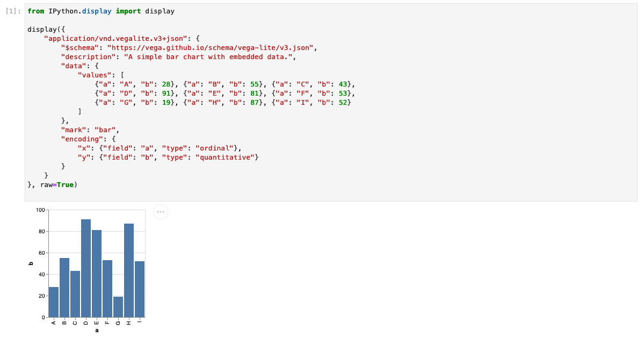This screenshot has height=337, width=644.
Task: Click bar A in the chart
Action: click(54, 302)
